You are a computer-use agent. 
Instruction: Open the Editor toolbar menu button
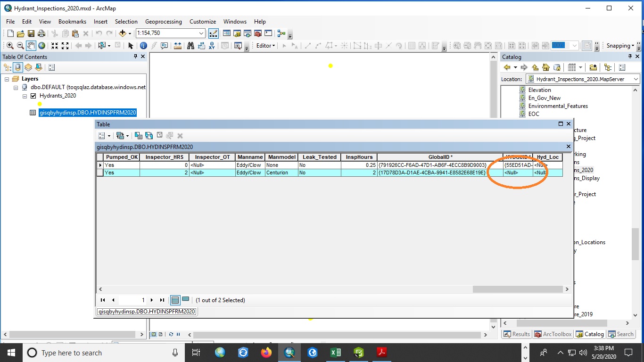point(265,46)
